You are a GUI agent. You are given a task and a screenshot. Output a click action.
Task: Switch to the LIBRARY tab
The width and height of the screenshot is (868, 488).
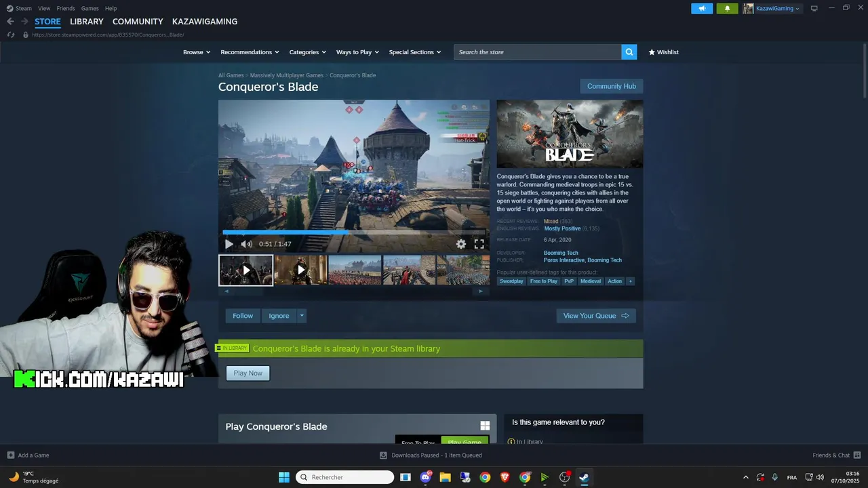tap(87, 22)
